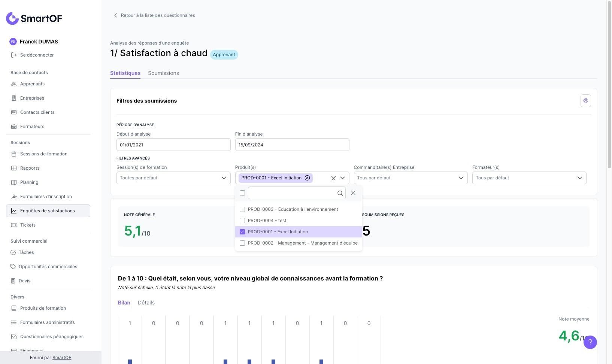Click the back arrow to questionnaires list
The height and width of the screenshot is (364, 612).
tap(115, 15)
